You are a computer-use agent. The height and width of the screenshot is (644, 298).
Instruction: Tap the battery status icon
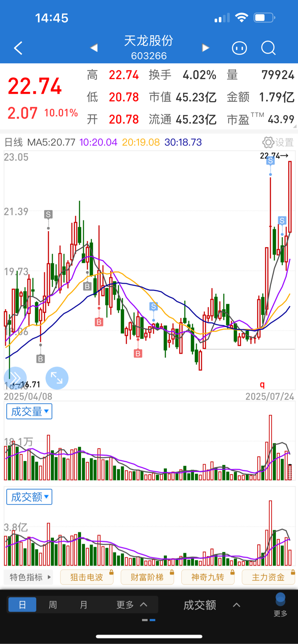click(265, 17)
